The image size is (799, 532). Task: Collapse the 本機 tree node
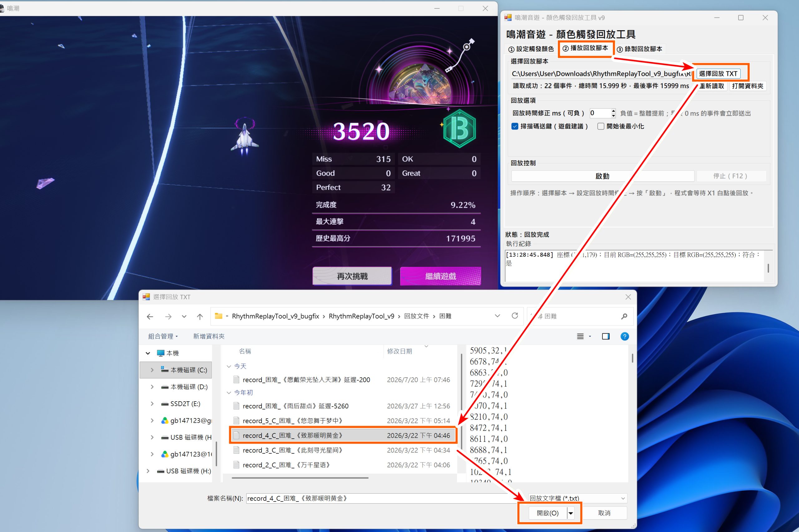point(148,353)
